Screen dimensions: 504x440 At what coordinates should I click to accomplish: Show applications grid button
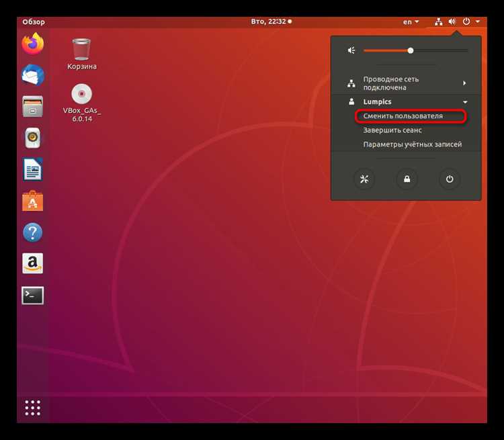click(x=33, y=408)
